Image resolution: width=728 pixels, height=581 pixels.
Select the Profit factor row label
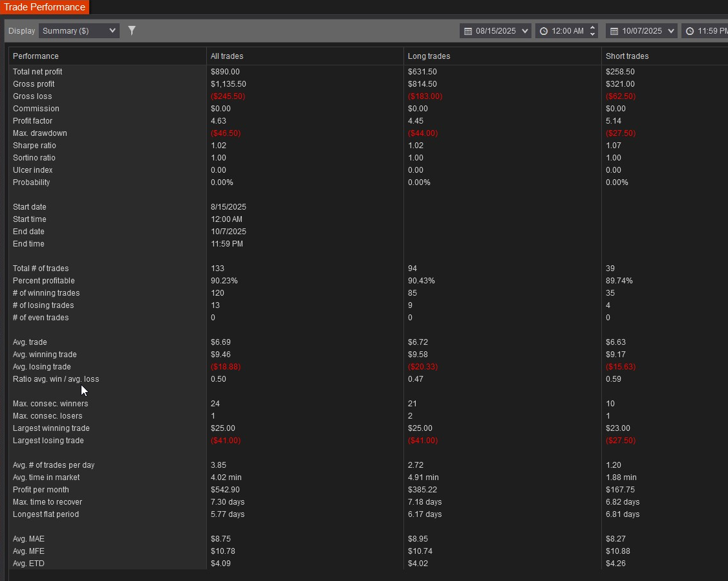pos(32,121)
